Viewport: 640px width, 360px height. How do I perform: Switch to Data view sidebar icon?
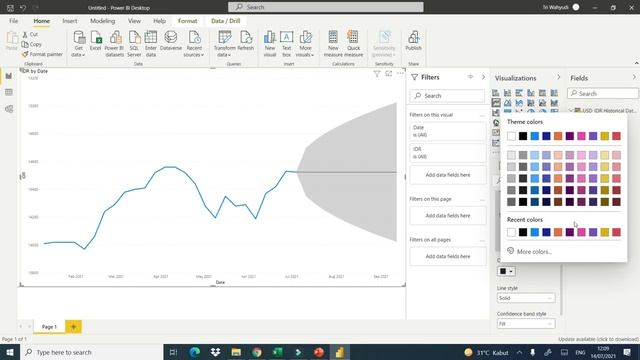coord(9,92)
